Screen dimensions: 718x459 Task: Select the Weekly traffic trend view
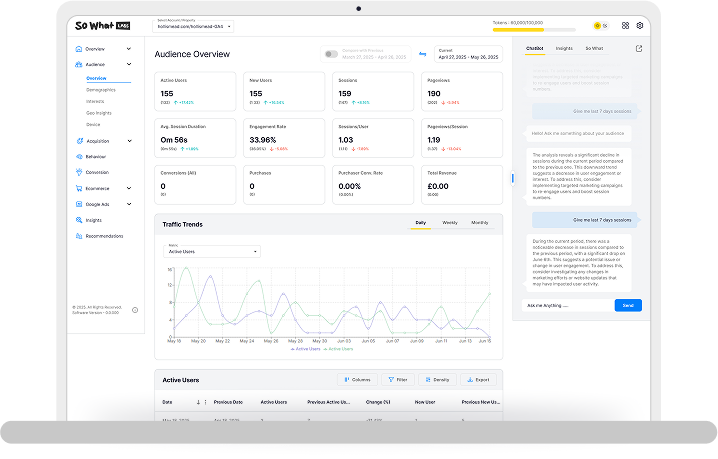click(450, 222)
